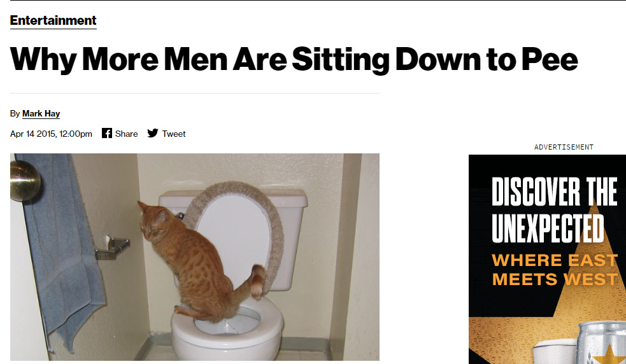Click the Facebook logo icon
The height and width of the screenshot is (364, 626).
(x=106, y=133)
